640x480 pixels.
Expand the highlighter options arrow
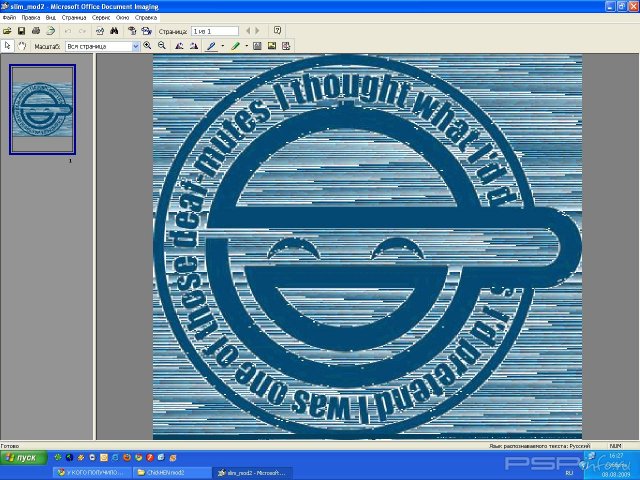click(246, 46)
